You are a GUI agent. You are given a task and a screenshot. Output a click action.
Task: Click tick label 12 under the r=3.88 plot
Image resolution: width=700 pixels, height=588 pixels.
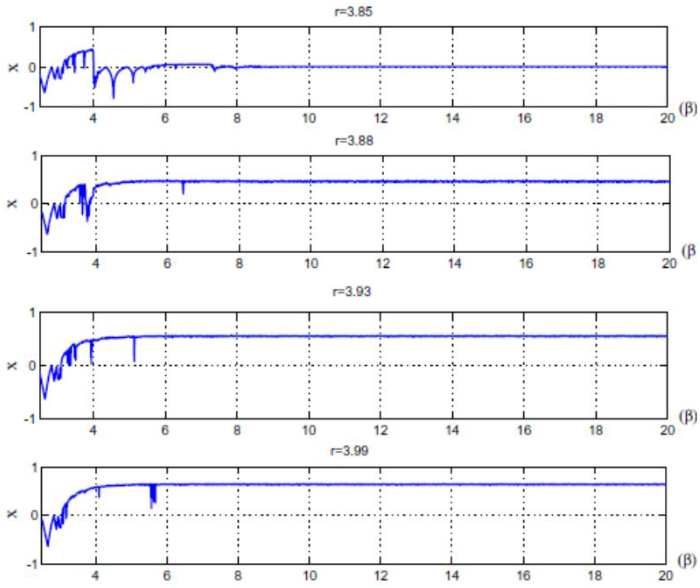pos(383,264)
